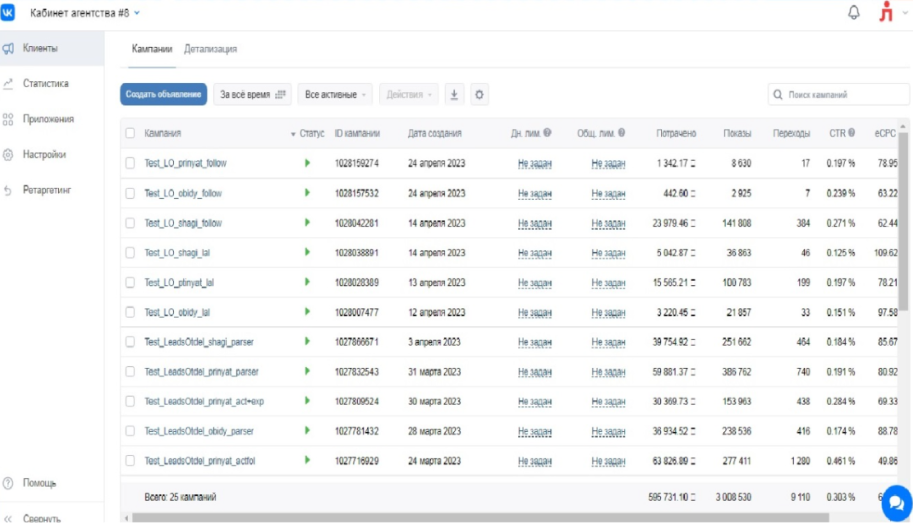Open the notifications bell

[x=854, y=12]
